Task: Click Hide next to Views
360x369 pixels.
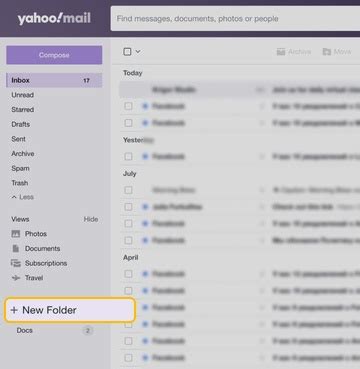Action: (x=91, y=219)
